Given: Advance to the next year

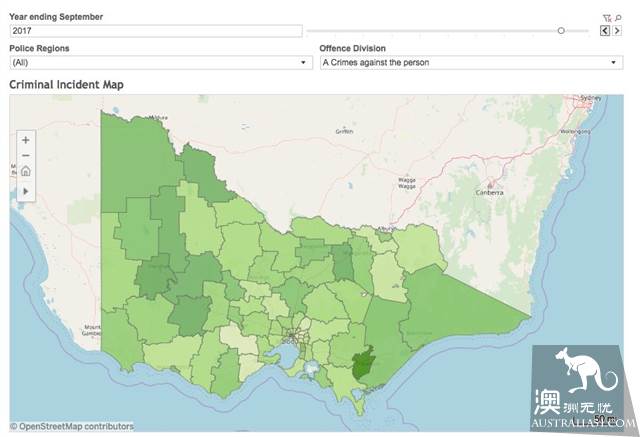Looking at the screenshot, I should click(x=617, y=31).
